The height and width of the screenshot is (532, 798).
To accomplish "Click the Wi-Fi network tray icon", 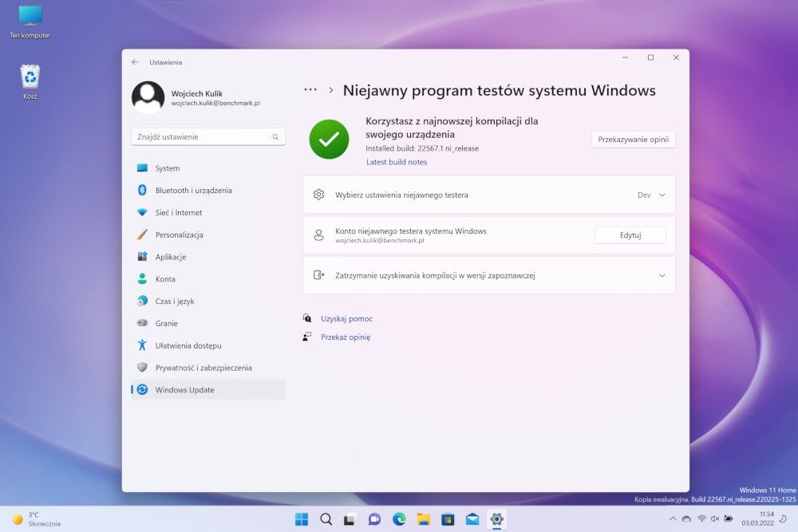I will coord(701,518).
